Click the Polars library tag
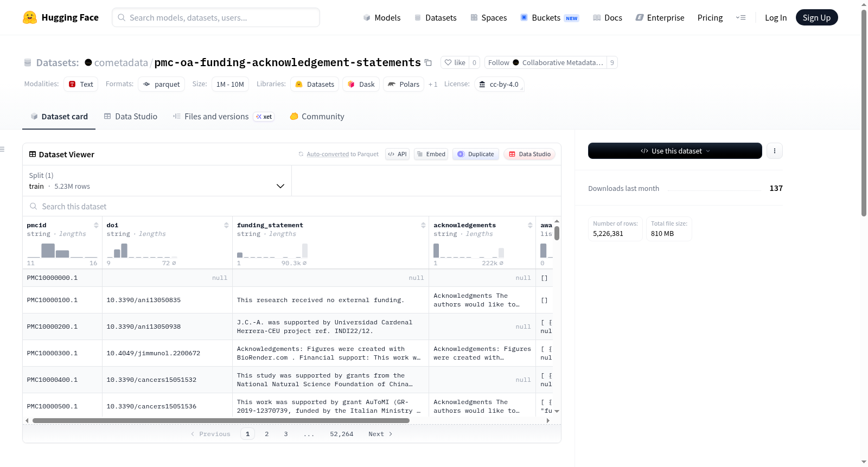This screenshot has height=467, width=868. coord(404,84)
